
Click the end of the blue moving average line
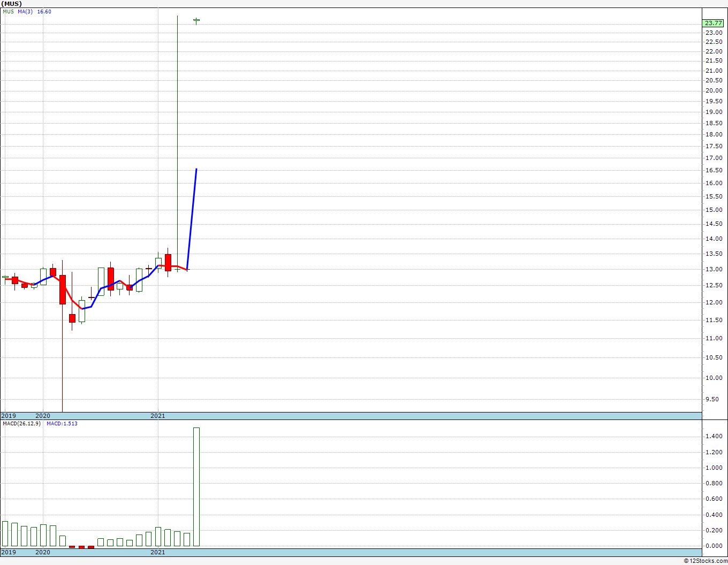click(x=196, y=169)
